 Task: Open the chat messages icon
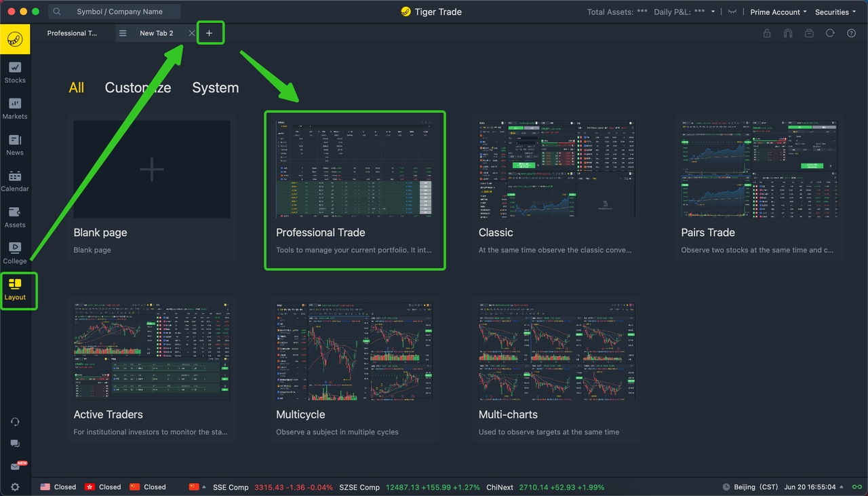point(15,444)
